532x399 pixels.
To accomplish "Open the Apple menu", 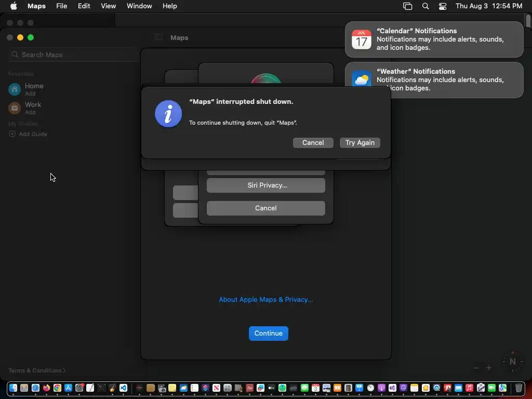I will click(14, 6).
